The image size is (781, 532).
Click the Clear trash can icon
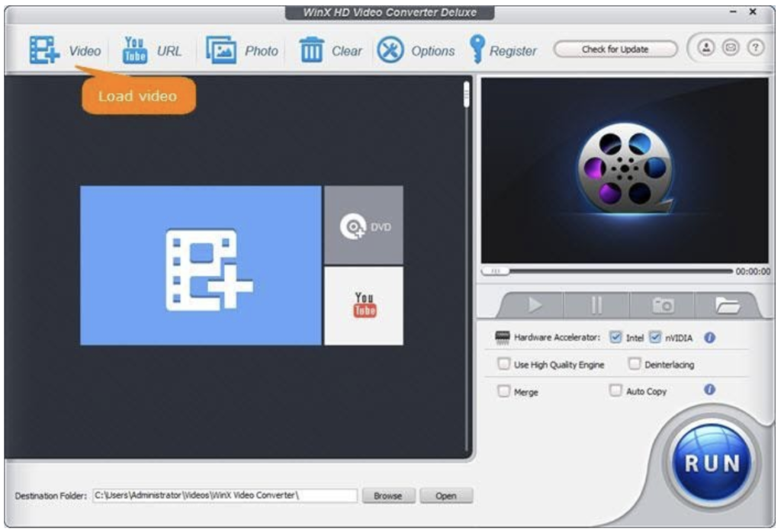(x=311, y=50)
